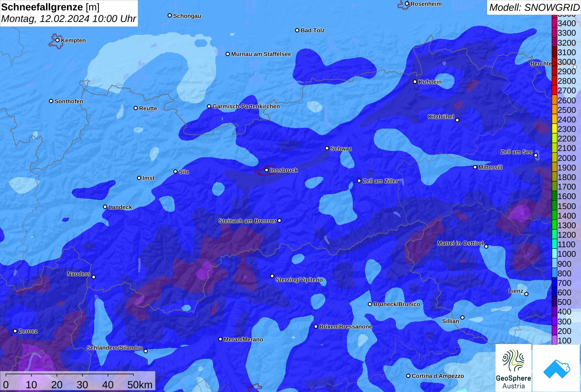Pick the red 2700 legend swatch

click(554, 90)
